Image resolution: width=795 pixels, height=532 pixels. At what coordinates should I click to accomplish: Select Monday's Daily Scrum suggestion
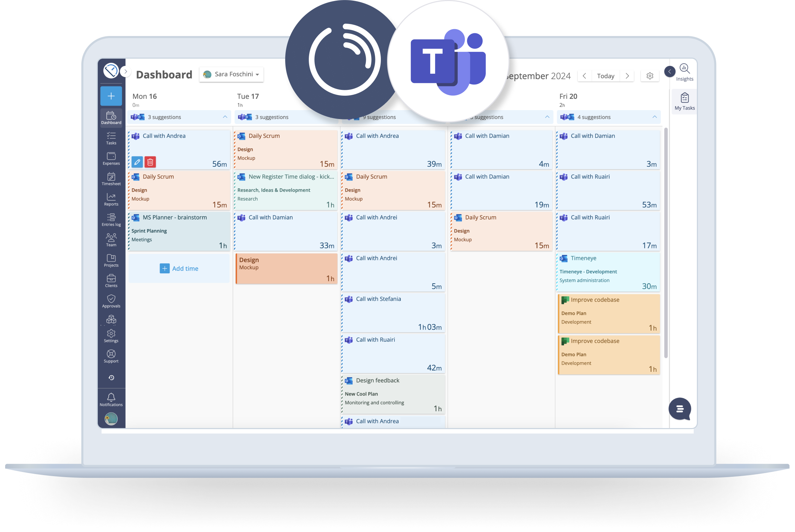(x=179, y=190)
